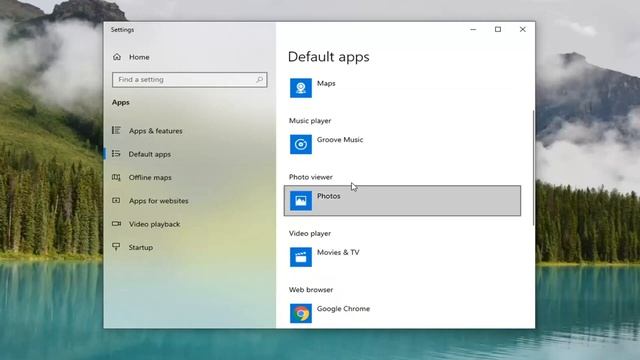Change Groove Music default player
Viewport: 640px width, 360px height.
[x=402, y=144]
